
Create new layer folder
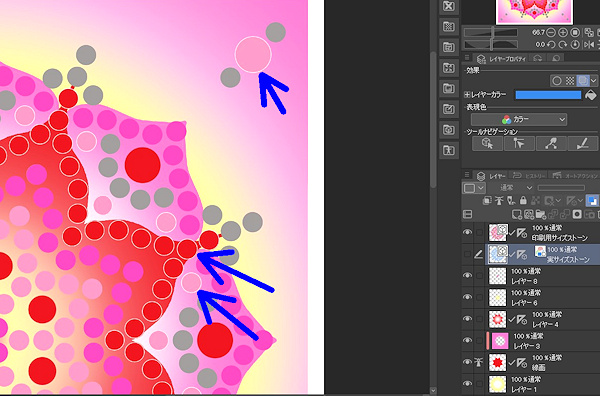pos(541,215)
